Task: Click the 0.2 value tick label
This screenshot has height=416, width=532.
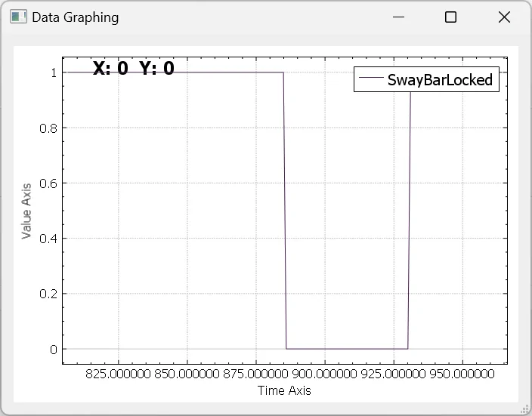Action: (x=48, y=294)
